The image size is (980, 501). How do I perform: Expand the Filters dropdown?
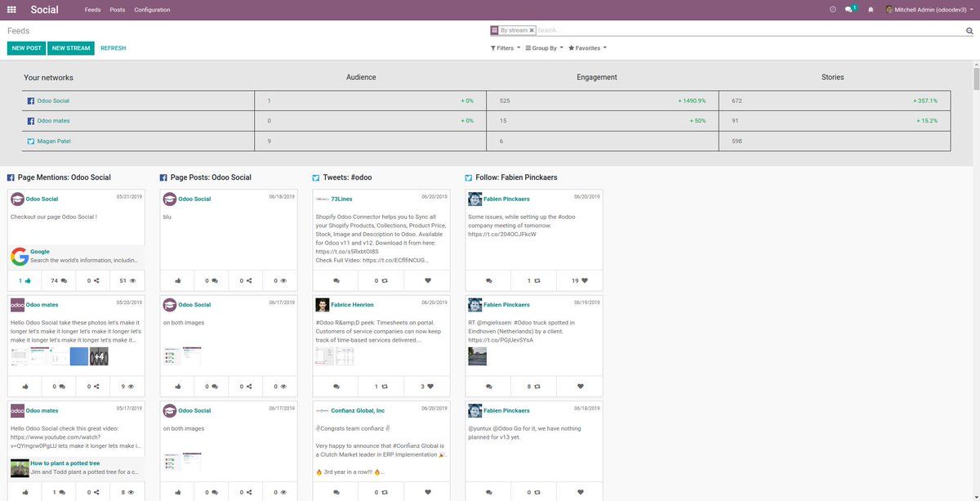coord(505,48)
